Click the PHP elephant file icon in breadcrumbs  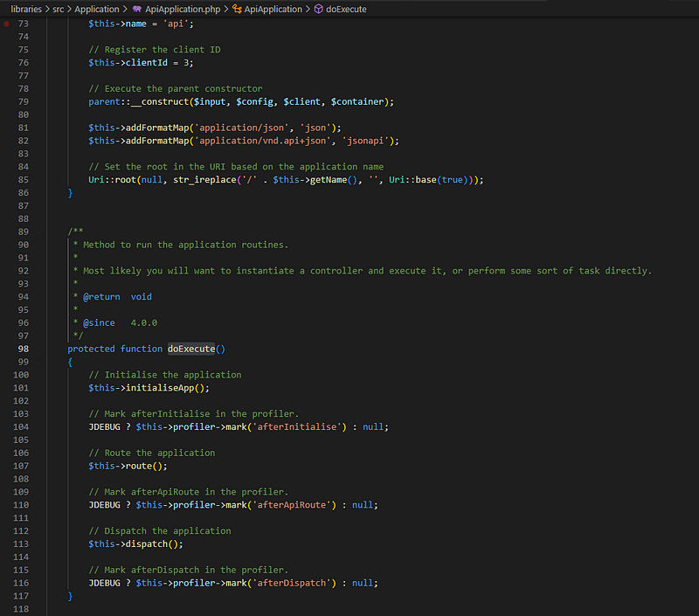pyautogui.click(x=137, y=9)
